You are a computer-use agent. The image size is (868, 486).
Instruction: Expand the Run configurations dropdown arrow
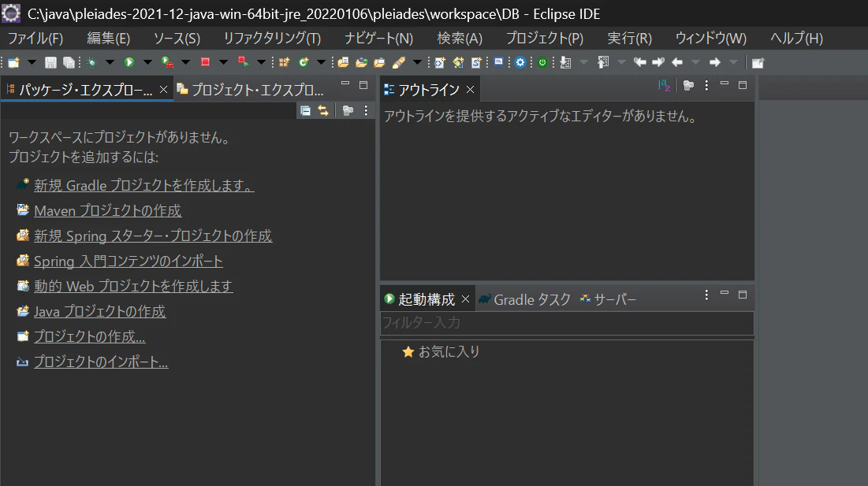pyautogui.click(x=147, y=62)
